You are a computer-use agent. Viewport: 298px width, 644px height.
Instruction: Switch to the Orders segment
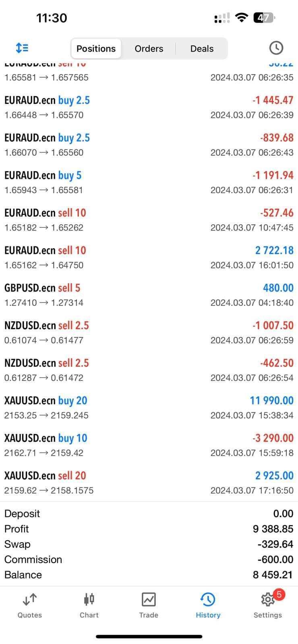(149, 49)
